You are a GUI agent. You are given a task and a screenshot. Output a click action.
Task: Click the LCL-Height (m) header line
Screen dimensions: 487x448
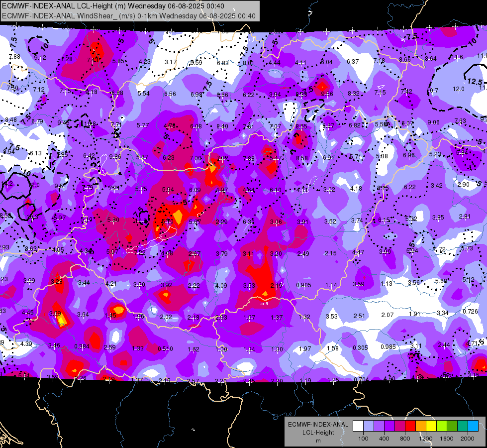coord(113,6)
